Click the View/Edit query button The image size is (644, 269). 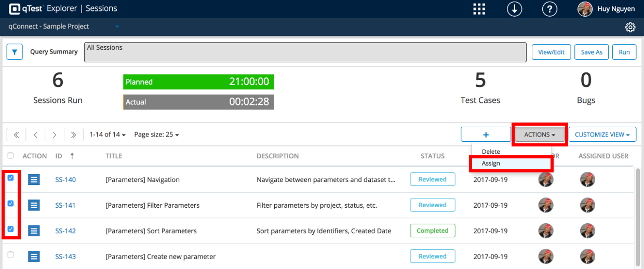click(x=551, y=52)
